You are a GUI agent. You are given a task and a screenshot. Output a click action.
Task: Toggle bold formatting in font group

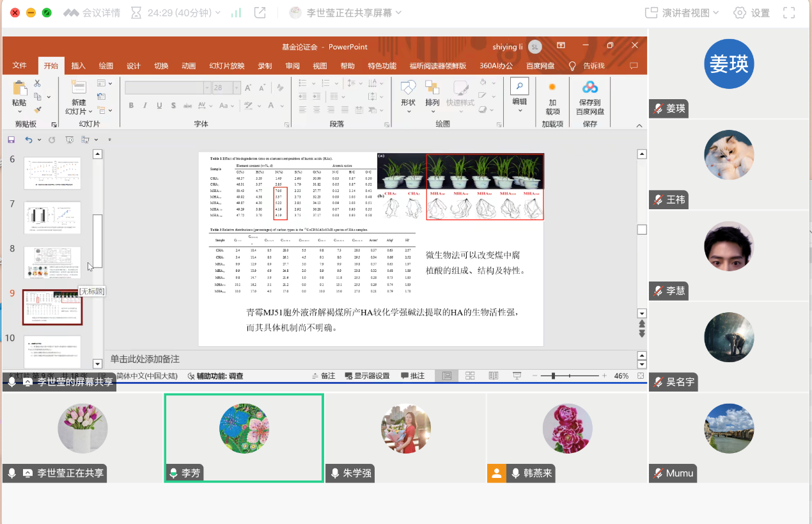coord(131,106)
